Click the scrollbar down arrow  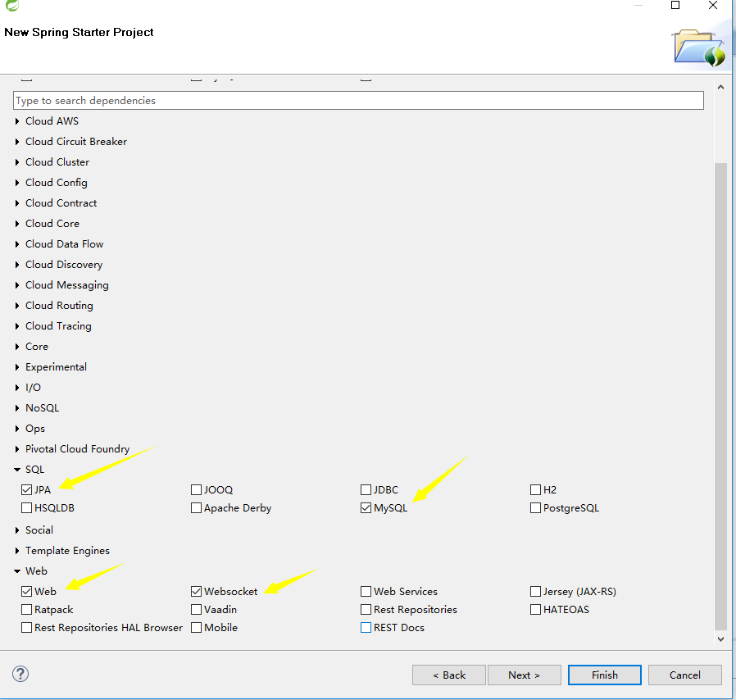(x=721, y=639)
